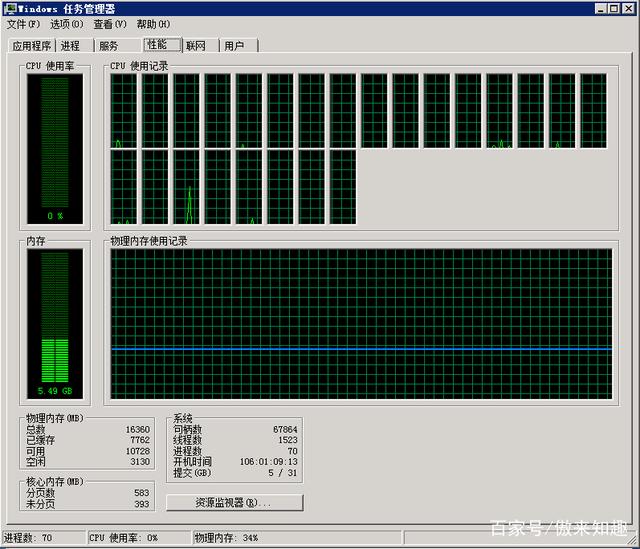Click the Task Manager title bar icon
This screenshot has height=549, width=640.
click(x=9, y=8)
